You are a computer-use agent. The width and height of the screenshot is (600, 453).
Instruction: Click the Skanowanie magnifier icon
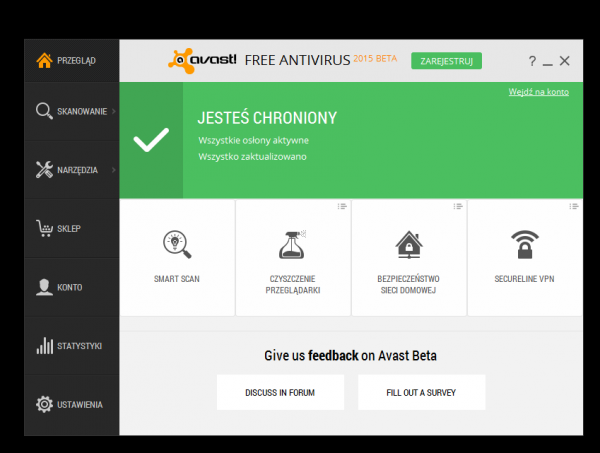coord(44,111)
